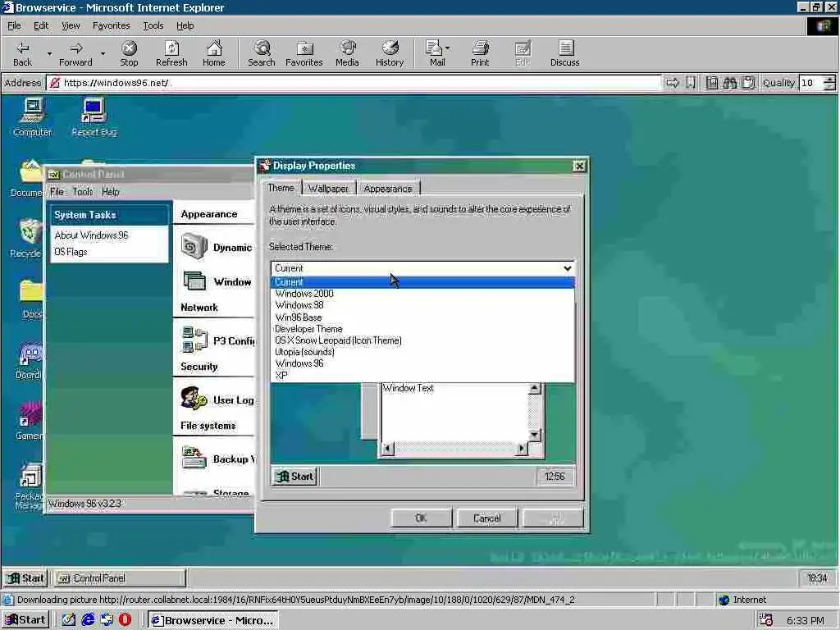The image size is (840, 630).
Task: Open the Edit menu in Internet Explorer
Action: [41, 25]
